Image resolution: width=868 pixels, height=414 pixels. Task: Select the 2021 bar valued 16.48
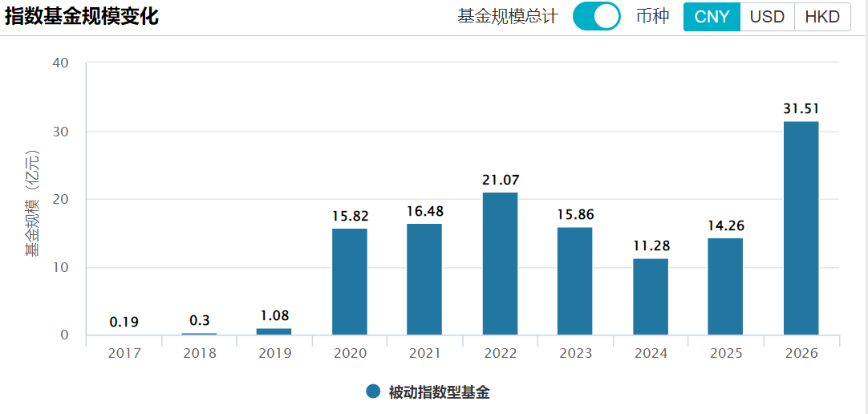click(x=424, y=279)
